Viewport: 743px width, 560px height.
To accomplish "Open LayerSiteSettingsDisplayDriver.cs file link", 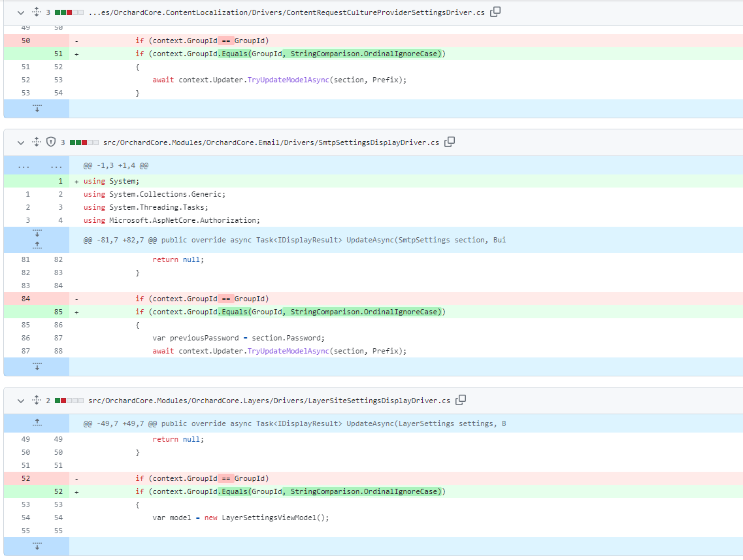I will 269,401.
